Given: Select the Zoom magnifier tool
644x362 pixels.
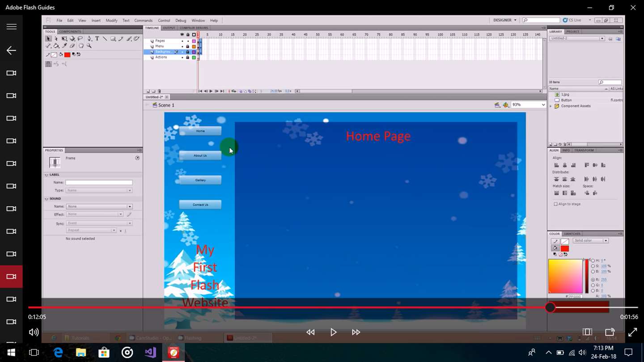Looking at the screenshot, I should [x=89, y=46].
